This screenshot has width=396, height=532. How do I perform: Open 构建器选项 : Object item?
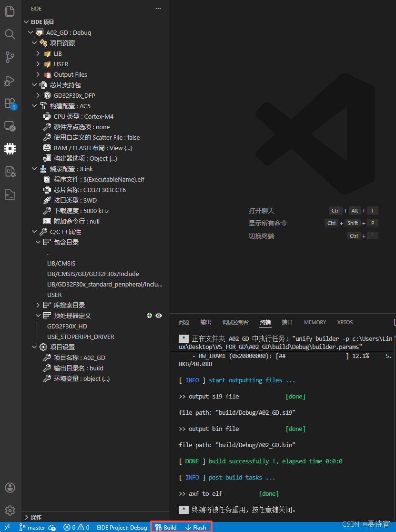pyautogui.click(x=85, y=159)
